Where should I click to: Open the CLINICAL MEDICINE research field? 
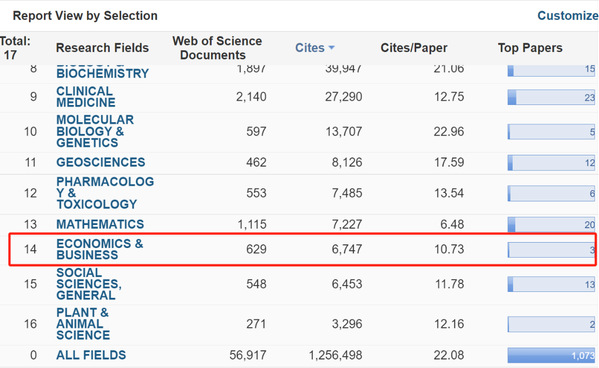pyautogui.click(x=86, y=97)
